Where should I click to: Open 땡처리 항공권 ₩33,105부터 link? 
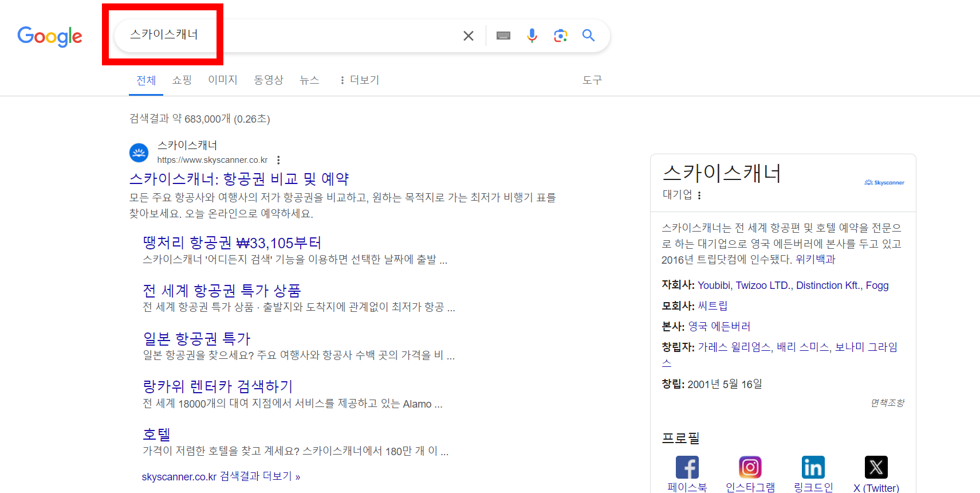pyautogui.click(x=232, y=243)
